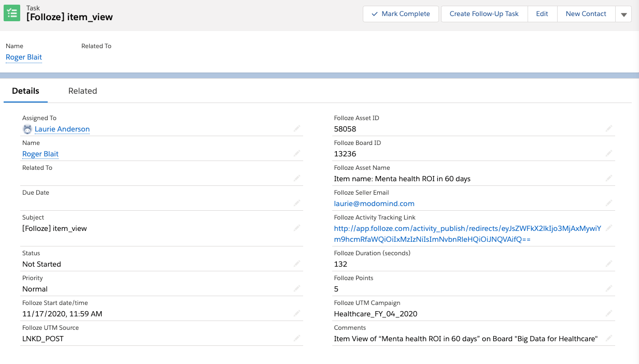
Task: Edit the Priority field using its pencil icon
Action: coord(297,288)
